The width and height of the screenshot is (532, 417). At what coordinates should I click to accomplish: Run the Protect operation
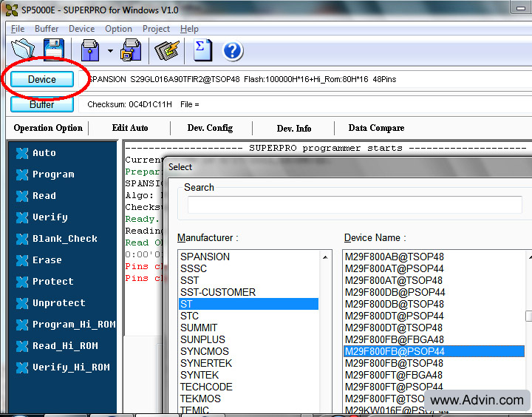pyautogui.click(x=44, y=282)
